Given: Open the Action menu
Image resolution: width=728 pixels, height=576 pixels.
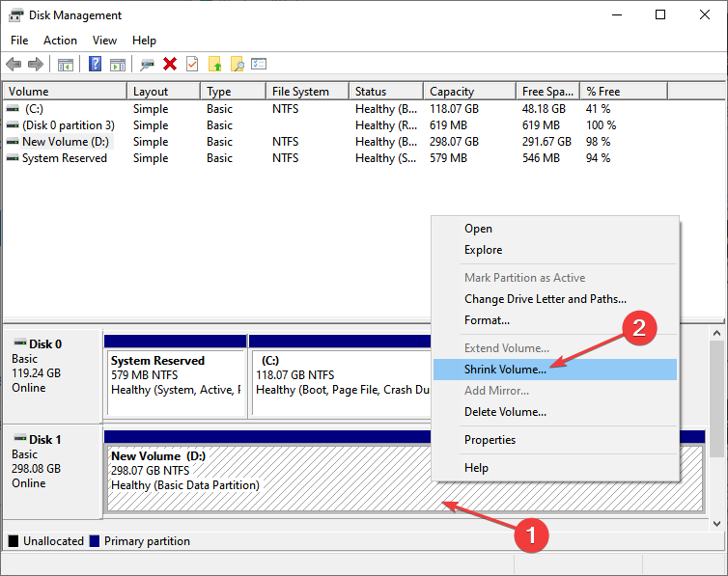Looking at the screenshot, I should [x=61, y=41].
